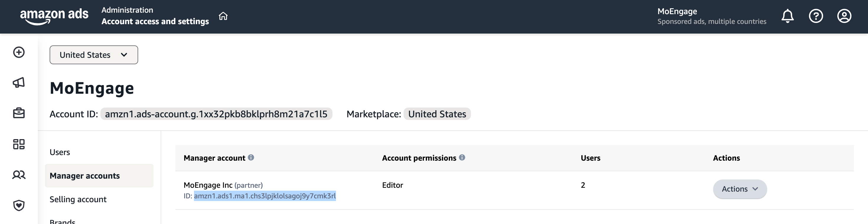Viewport: 868px width, 224px height.
Task: Open briefcase sidebar icon
Action: (x=19, y=113)
